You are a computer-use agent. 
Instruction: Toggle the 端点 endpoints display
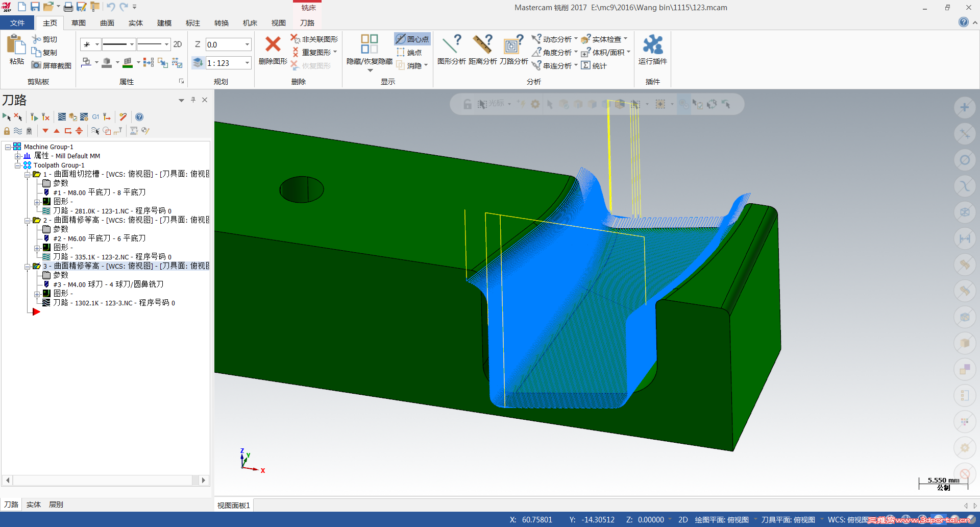click(x=409, y=52)
